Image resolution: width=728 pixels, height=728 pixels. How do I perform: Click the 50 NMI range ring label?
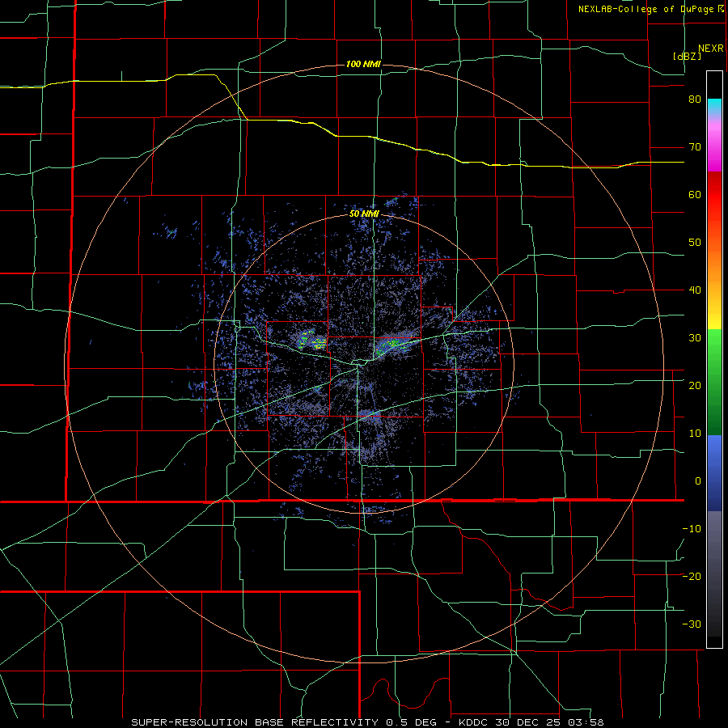pyautogui.click(x=364, y=214)
